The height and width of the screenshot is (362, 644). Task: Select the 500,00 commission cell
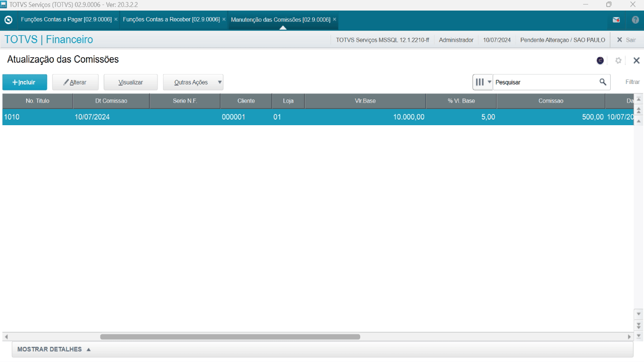551,117
